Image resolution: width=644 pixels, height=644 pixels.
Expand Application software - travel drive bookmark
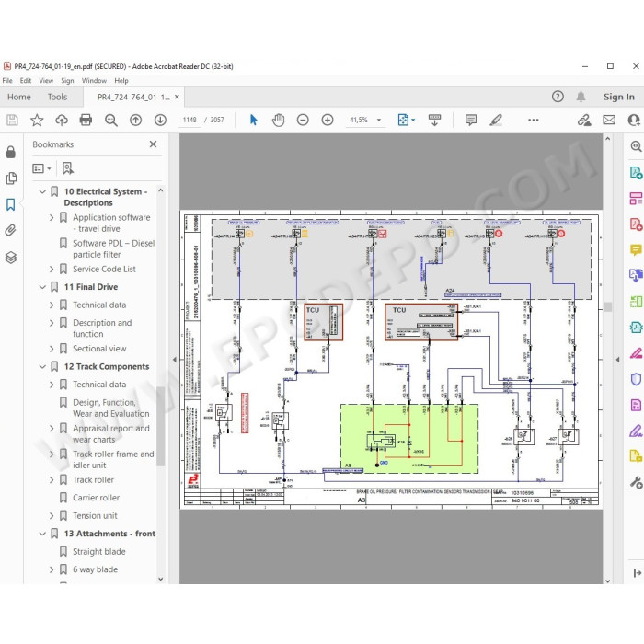[x=52, y=217]
